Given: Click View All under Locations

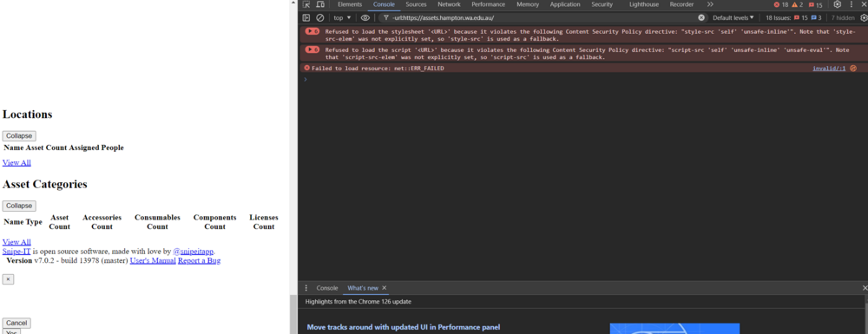Looking at the screenshot, I should tap(16, 162).
